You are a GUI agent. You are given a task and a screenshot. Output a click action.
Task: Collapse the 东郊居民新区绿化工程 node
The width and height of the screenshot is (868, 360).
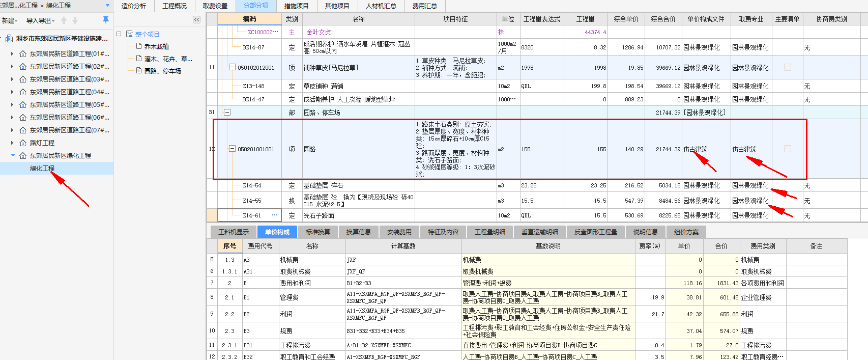click(x=12, y=156)
